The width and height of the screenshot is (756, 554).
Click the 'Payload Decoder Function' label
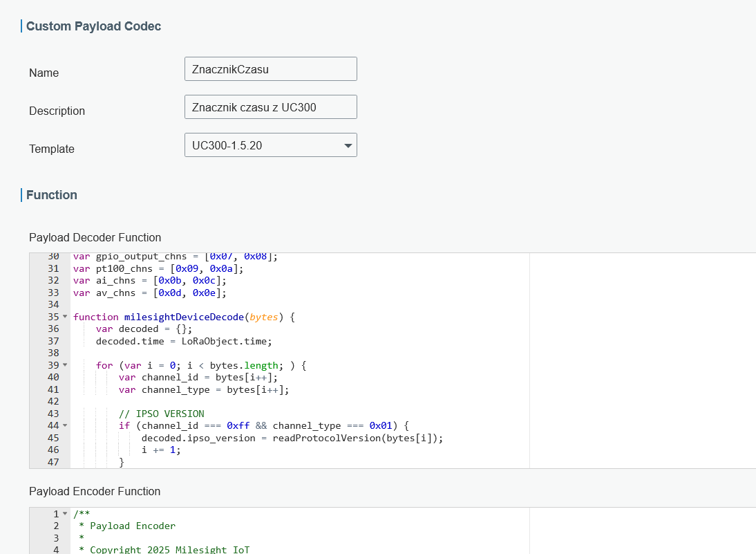(x=95, y=237)
